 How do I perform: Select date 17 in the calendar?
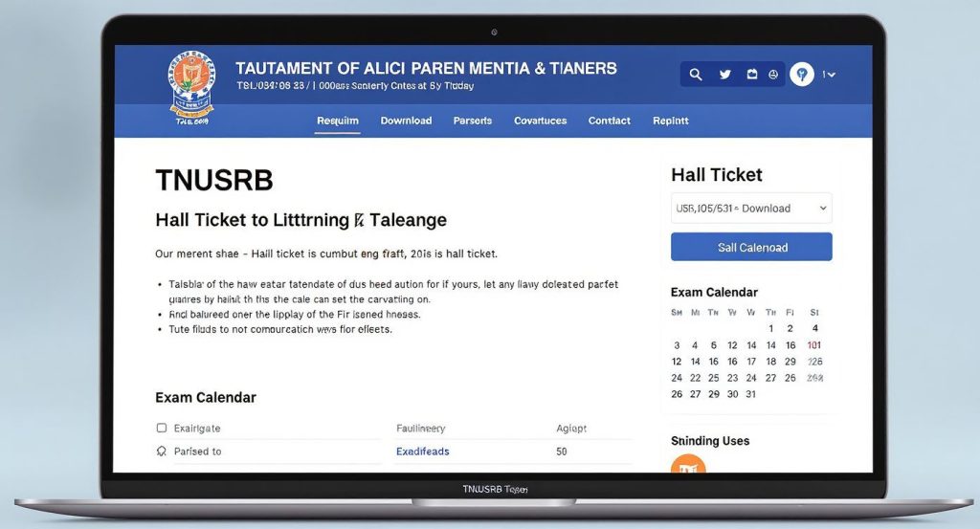(x=751, y=362)
